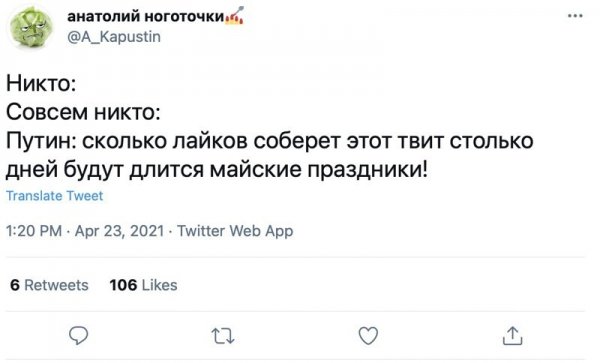Click the line ending 'майские праздники!'
The height and width of the screenshot is (363, 600).
point(217,169)
